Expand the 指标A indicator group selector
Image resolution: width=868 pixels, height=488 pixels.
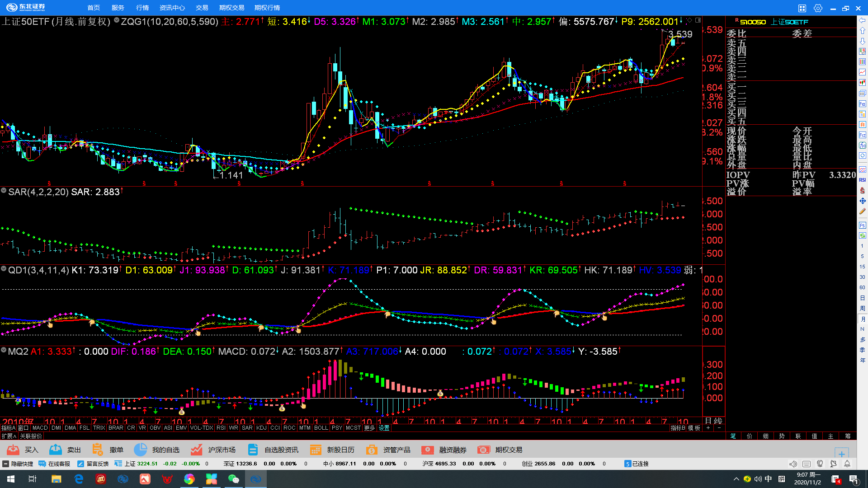(x=8, y=428)
